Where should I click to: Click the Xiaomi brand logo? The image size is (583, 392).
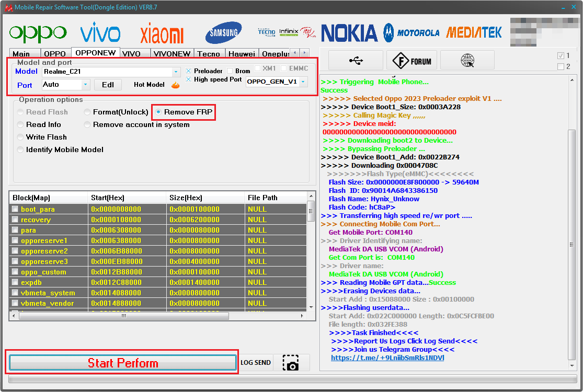[162, 33]
